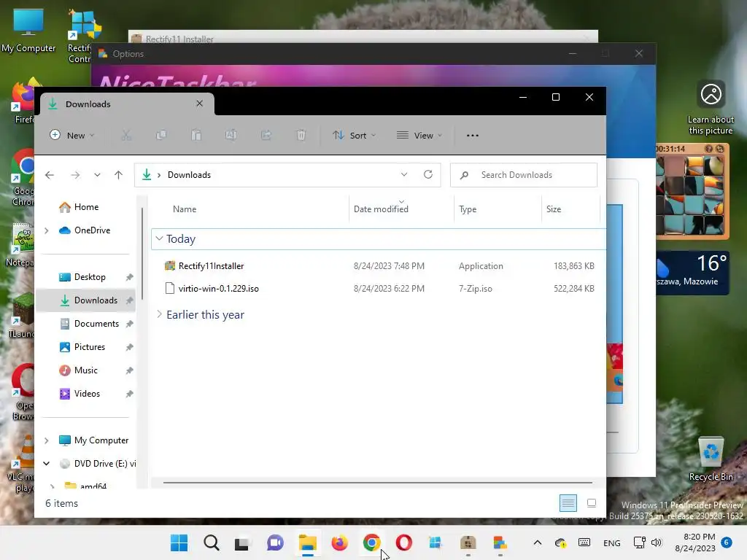The width and height of the screenshot is (747, 560).
Task: Open the Sort dropdown menu
Action: pyautogui.click(x=355, y=135)
